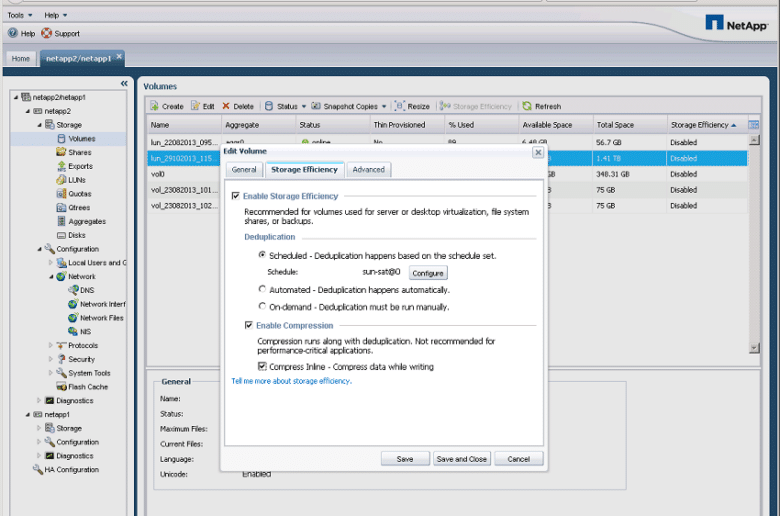This screenshot has width=780, height=516.
Task: Open Tell me more about storage efficiency link
Action: (x=292, y=381)
